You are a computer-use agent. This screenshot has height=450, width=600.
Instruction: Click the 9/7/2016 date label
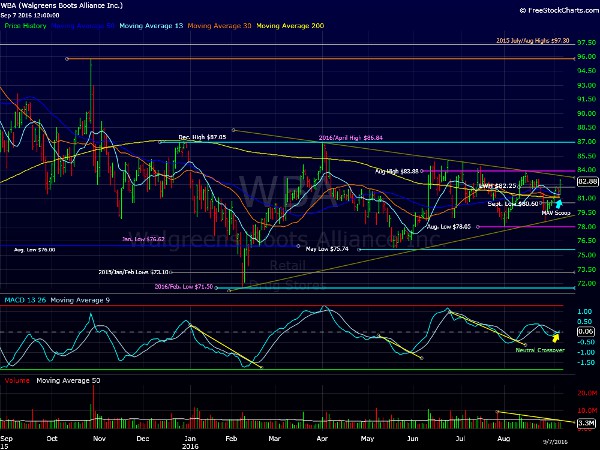pyautogui.click(x=556, y=442)
